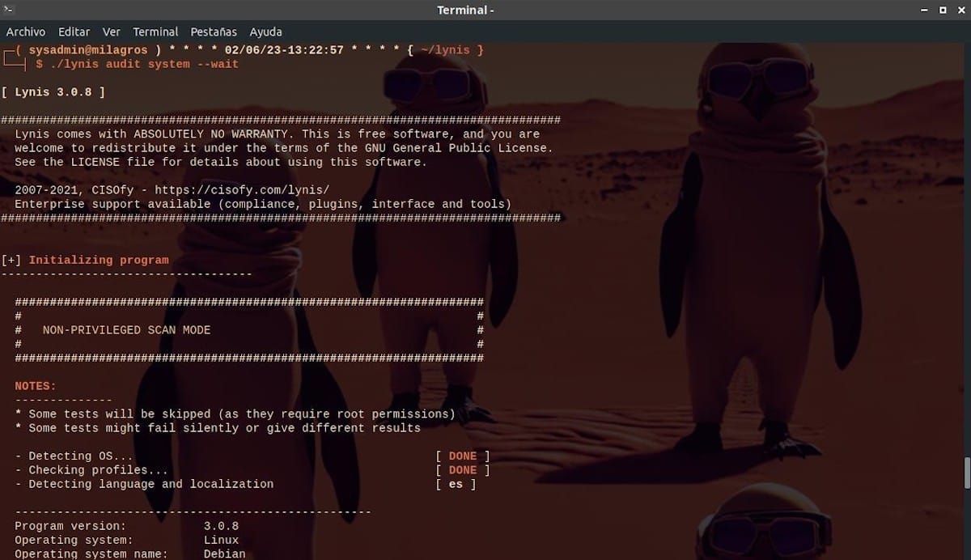Open the Ver menu
971x560 pixels.
(x=112, y=32)
